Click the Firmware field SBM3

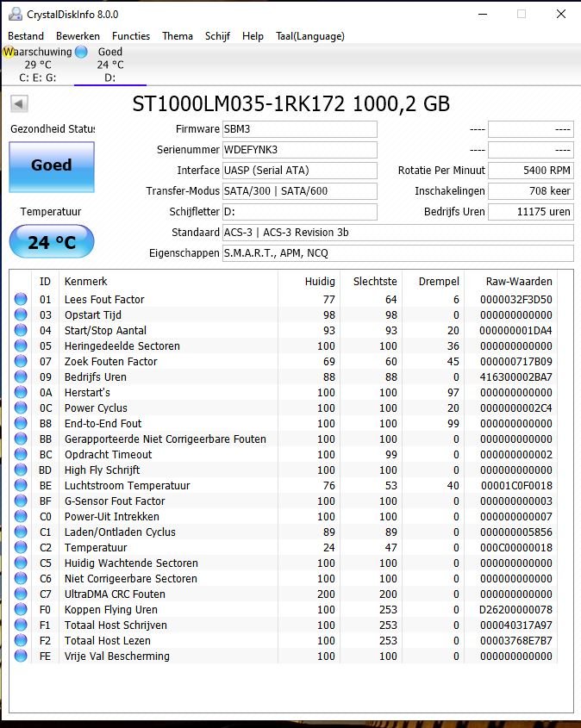pyautogui.click(x=300, y=129)
